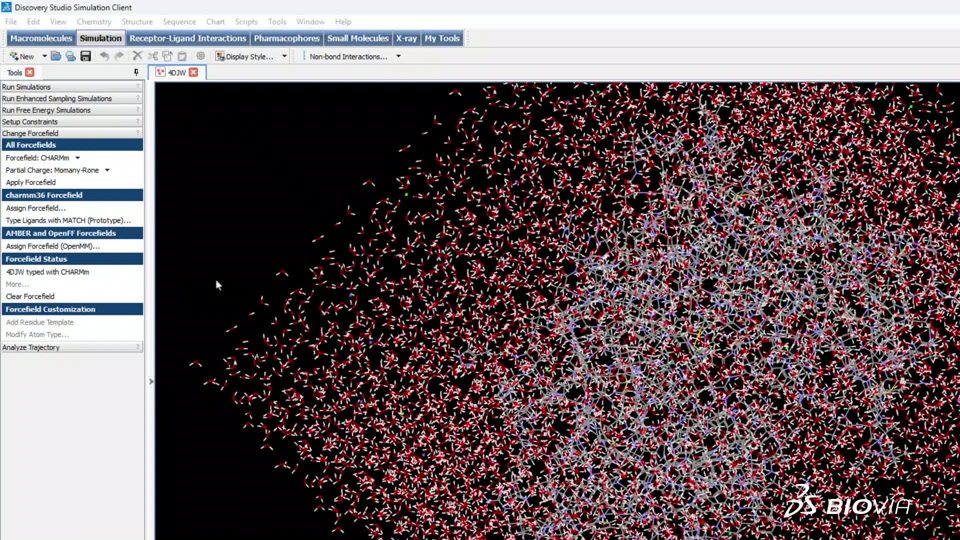The image size is (960, 540).
Task: Open the Tools menu
Action: click(277, 21)
